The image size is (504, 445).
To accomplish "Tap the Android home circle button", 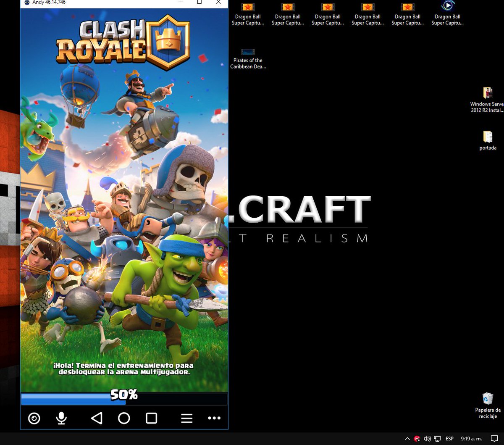I will tap(124, 418).
